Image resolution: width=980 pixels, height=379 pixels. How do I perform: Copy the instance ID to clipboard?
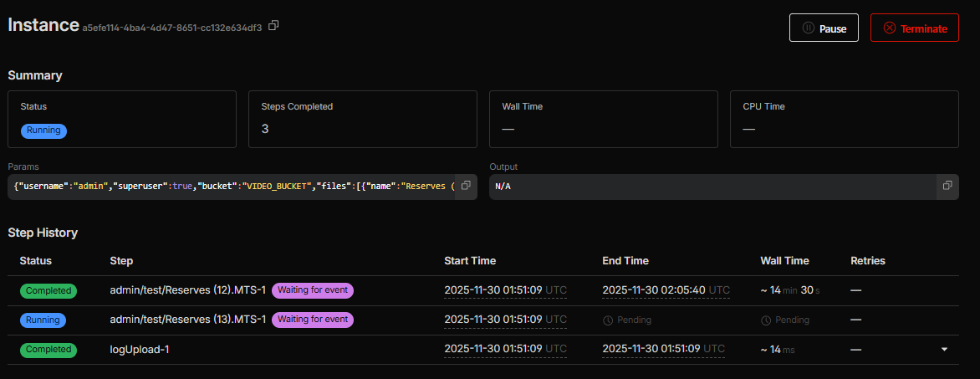273,26
